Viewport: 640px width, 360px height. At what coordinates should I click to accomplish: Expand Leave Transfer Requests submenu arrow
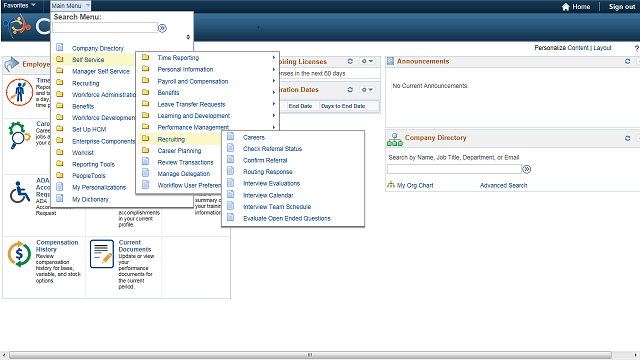(273, 104)
